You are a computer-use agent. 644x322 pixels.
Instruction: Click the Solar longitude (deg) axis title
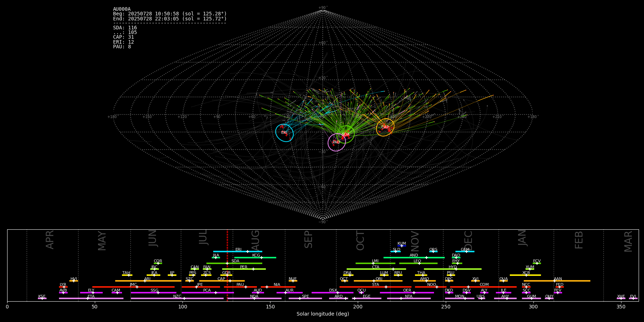(323, 314)
